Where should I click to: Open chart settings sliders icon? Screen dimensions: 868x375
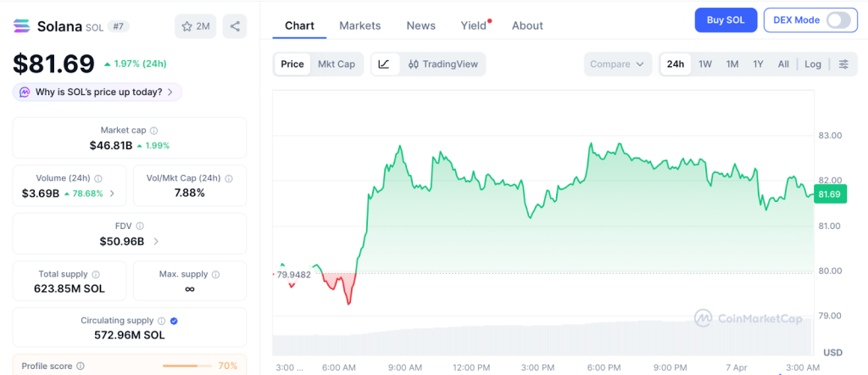click(x=843, y=64)
